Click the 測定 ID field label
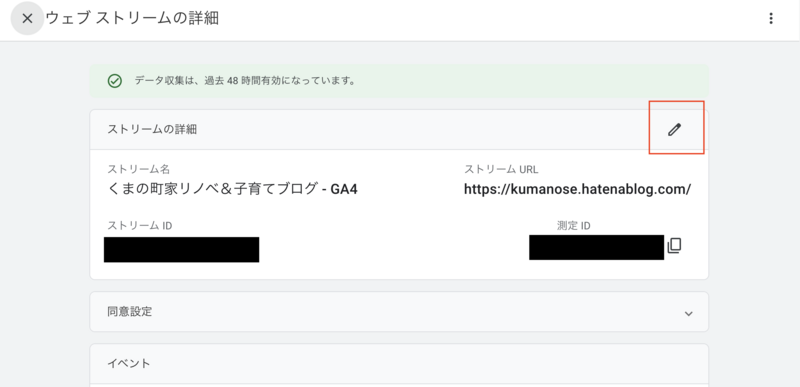This screenshot has height=387, width=800. click(x=573, y=225)
